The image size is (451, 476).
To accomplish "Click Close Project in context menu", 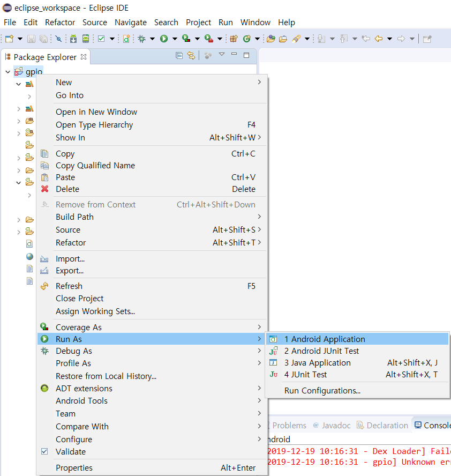I will (152, 299).
